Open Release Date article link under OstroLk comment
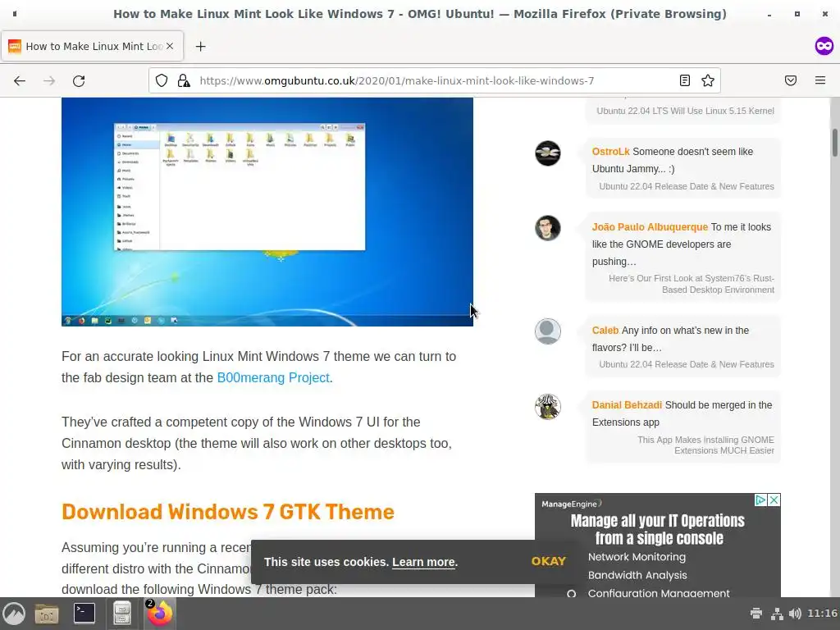Screen dimensions: 840x630 [687, 186]
